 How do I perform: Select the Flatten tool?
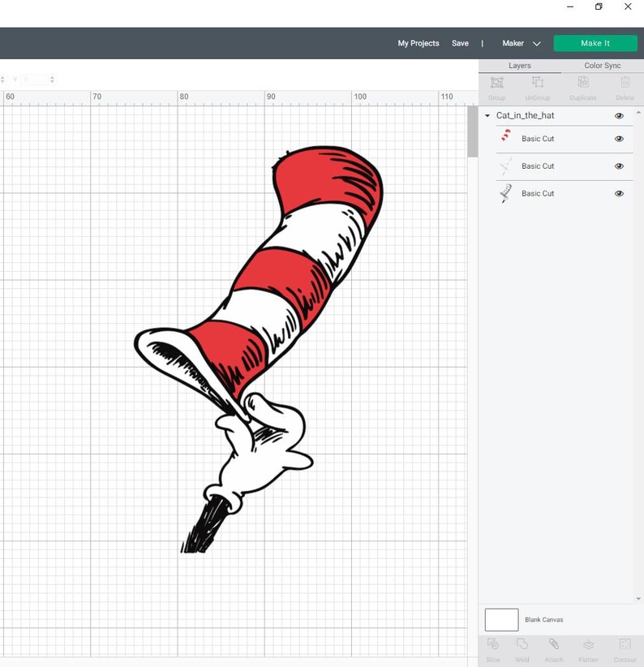click(x=588, y=644)
